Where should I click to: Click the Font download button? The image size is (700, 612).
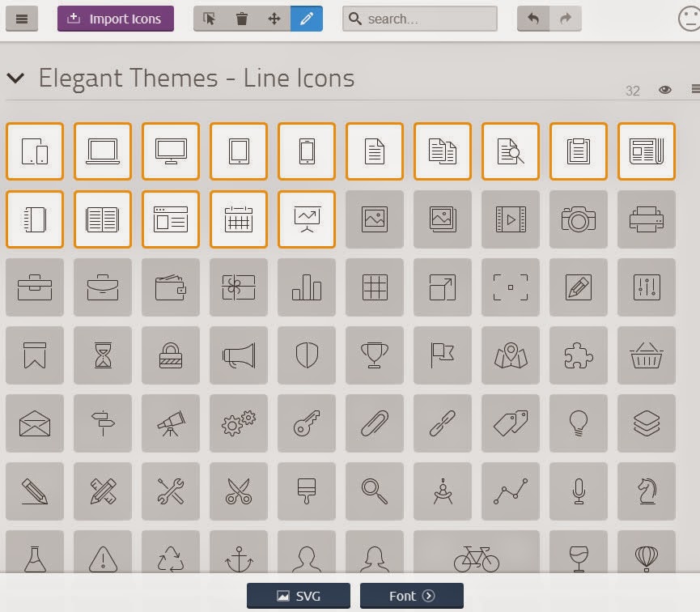(412, 595)
